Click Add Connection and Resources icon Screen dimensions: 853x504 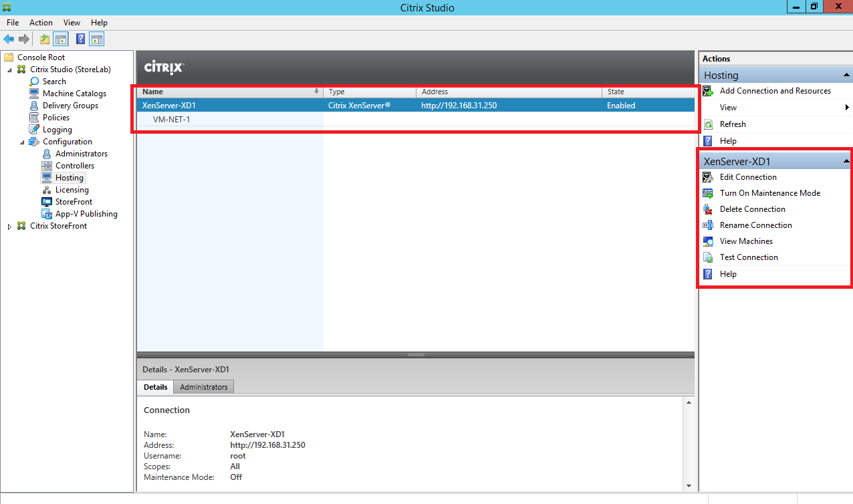point(708,91)
